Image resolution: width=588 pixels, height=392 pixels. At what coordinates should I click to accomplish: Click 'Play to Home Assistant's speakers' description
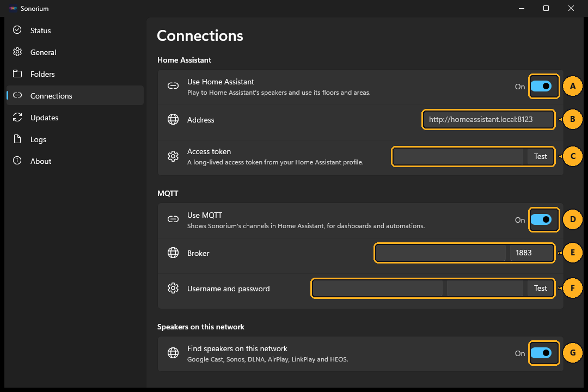coord(279,92)
